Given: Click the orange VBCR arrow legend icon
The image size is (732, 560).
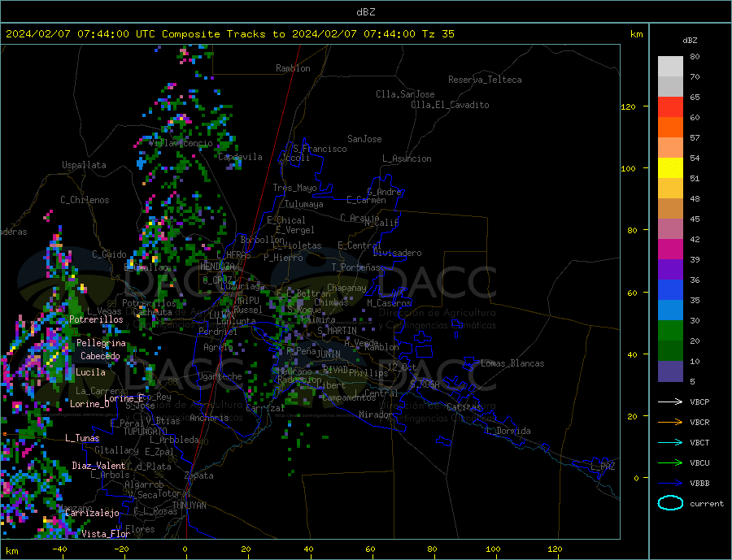Looking at the screenshot, I should (670, 423).
